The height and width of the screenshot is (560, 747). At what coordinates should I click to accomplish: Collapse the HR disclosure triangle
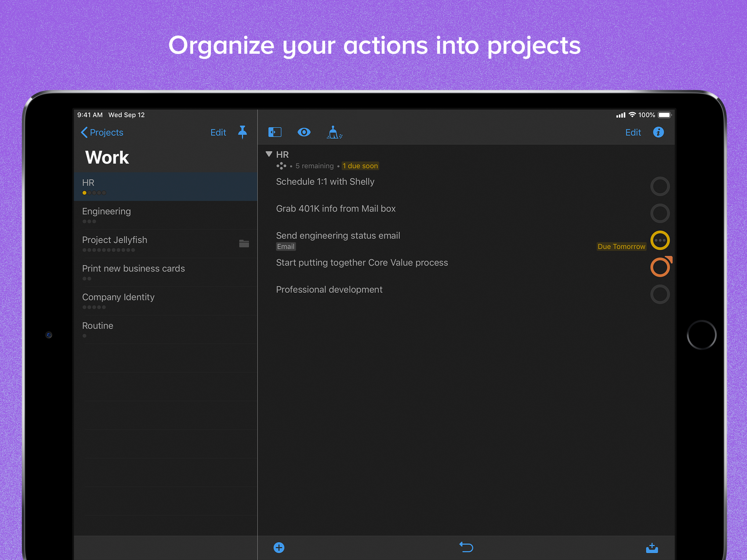pyautogui.click(x=269, y=154)
